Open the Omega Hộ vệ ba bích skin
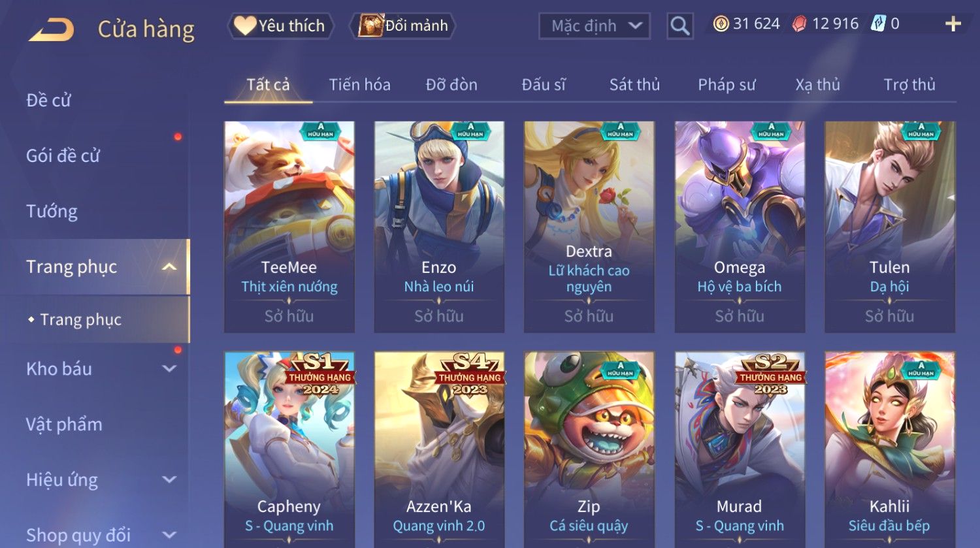This screenshot has width=980, height=548. coord(740,227)
